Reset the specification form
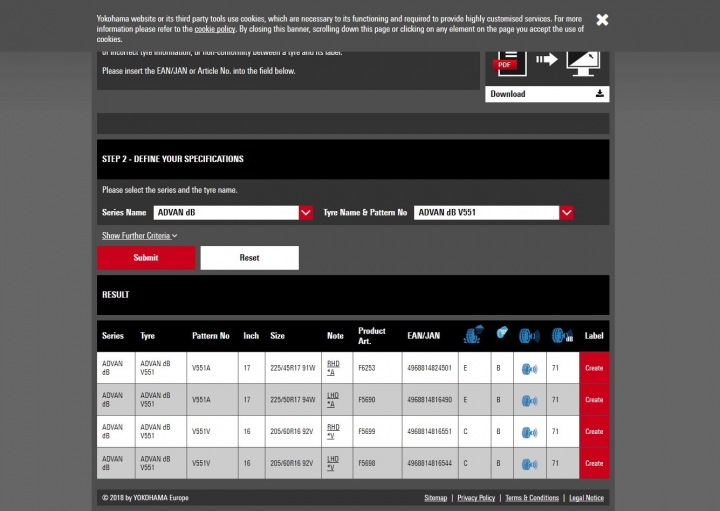 point(249,258)
